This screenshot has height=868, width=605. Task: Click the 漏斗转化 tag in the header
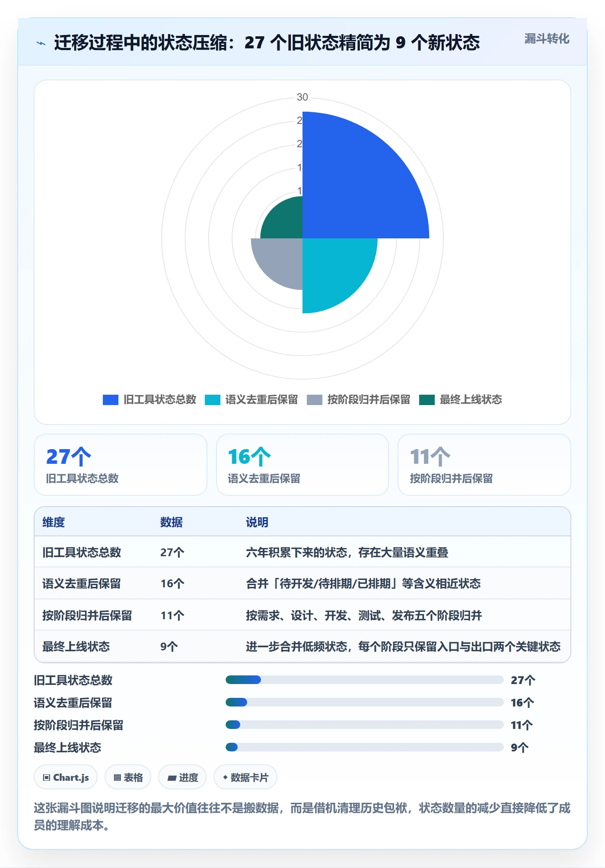click(547, 39)
